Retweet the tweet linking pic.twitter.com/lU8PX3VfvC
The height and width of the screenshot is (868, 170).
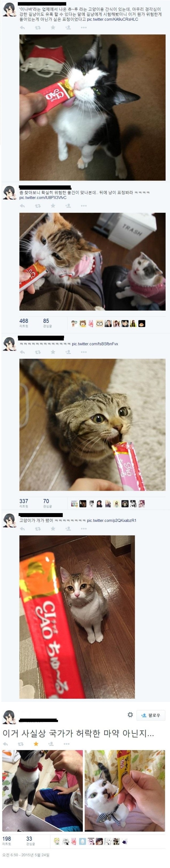click(x=38, y=206)
